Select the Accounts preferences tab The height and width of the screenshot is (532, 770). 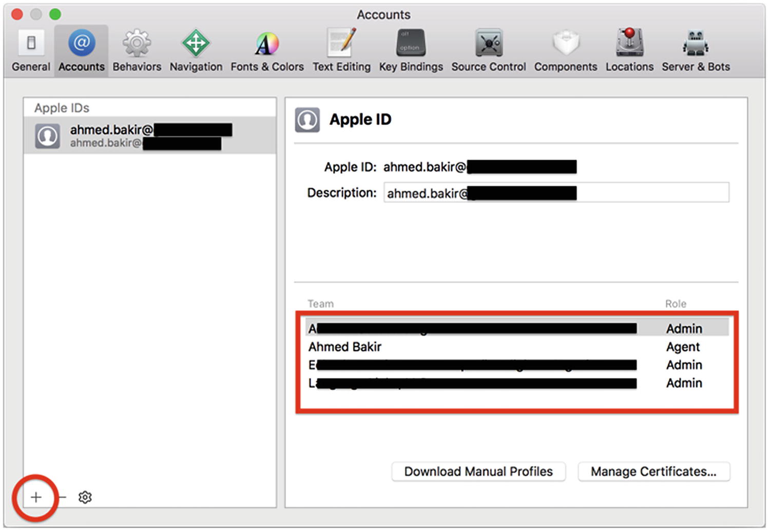(81, 51)
